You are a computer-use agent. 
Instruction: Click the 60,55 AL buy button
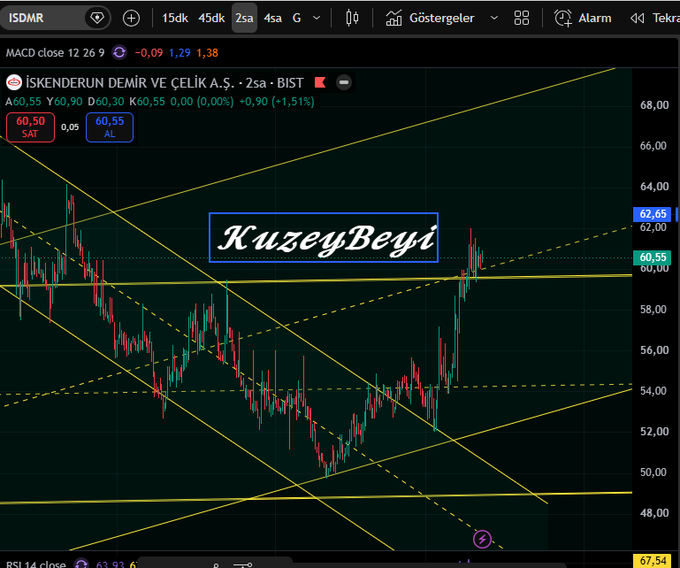110,127
